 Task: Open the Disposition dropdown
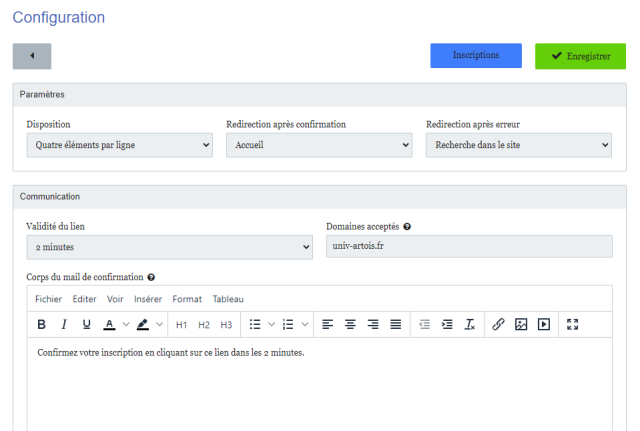120,145
